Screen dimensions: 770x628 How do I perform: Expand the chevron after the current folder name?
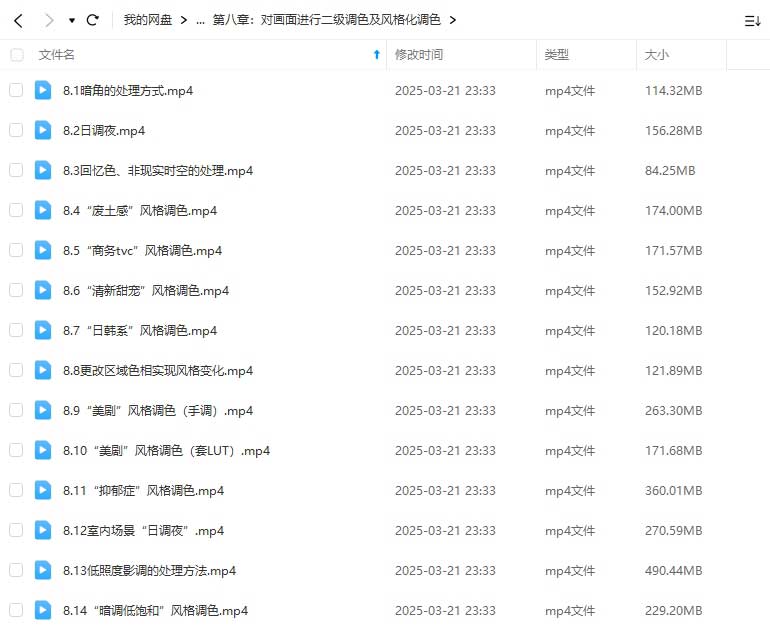pyautogui.click(x=453, y=20)
